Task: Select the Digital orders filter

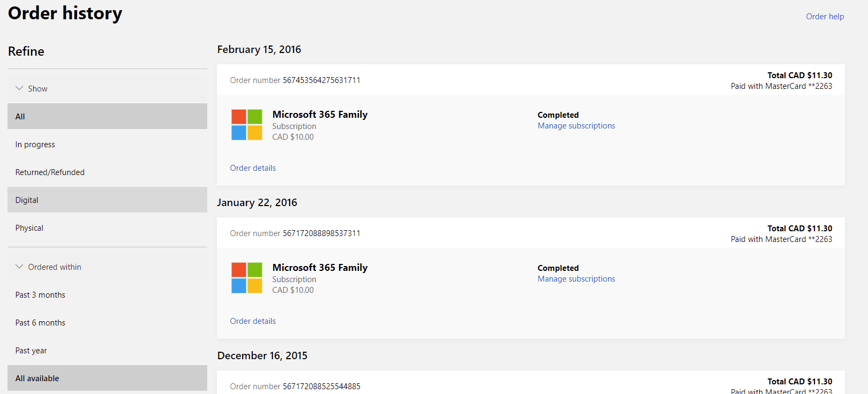Action: 107,200
